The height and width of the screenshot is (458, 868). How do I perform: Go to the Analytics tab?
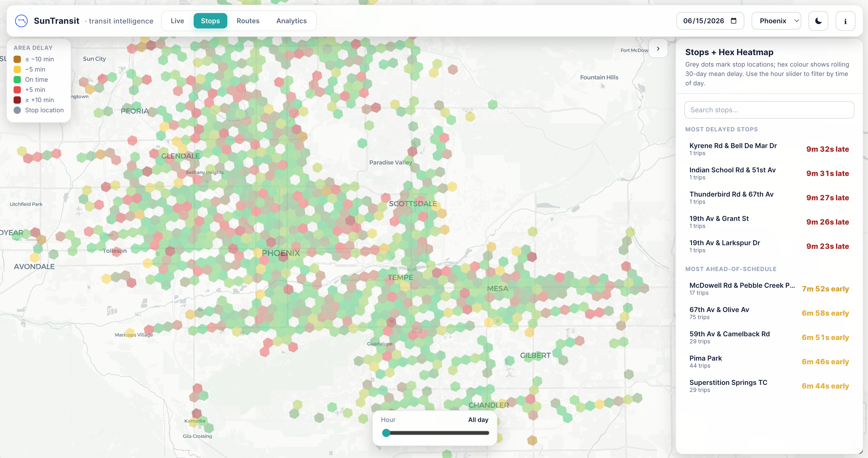[292, 21]
